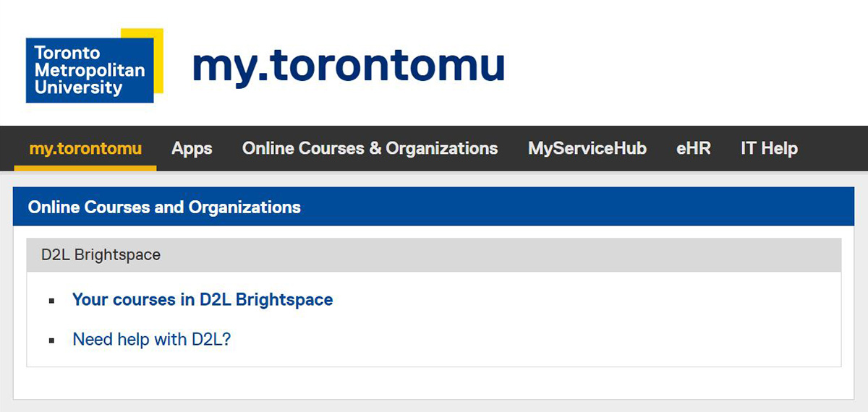Screen dimensions: 868x412
Task: Select the my.torontomu navigation tab
Action: (x=85, y=149)
